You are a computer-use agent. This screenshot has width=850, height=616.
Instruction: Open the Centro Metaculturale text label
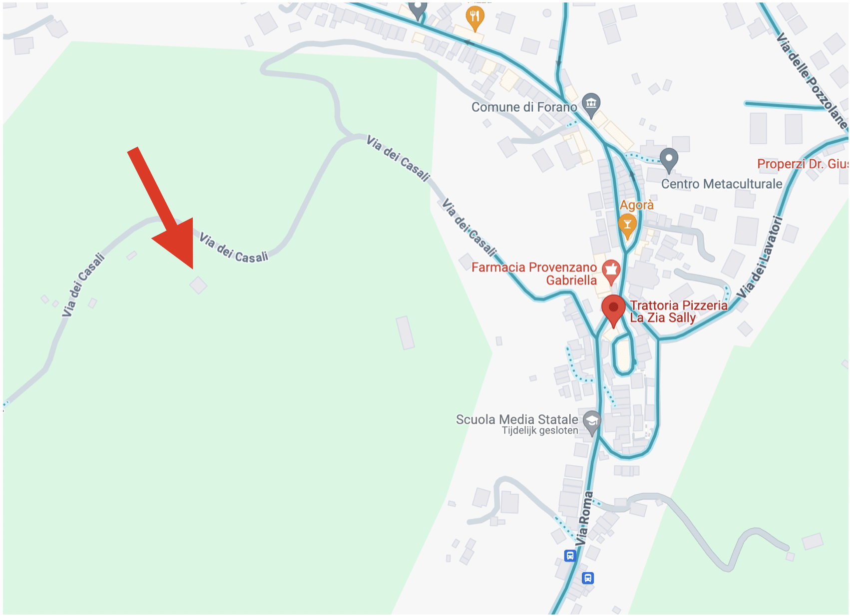[x=722, y=184]
